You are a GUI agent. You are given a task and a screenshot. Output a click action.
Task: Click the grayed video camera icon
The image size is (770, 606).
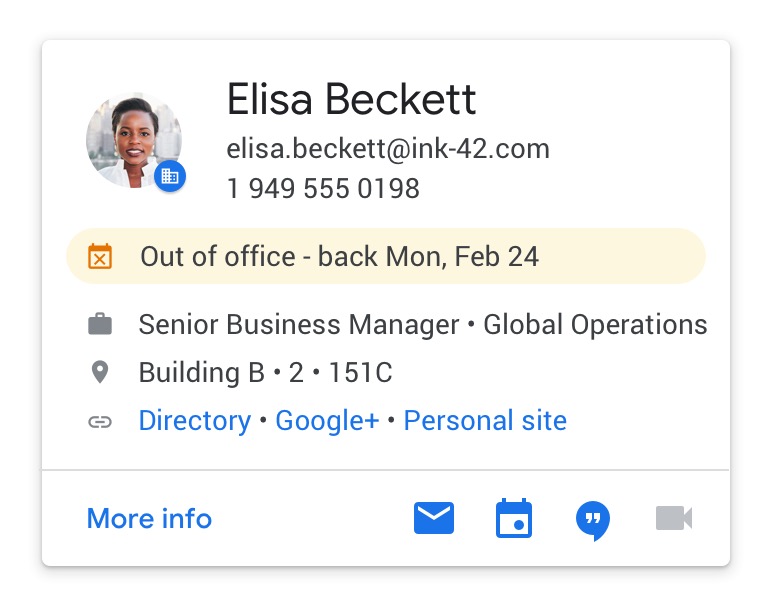click(674, 518)
